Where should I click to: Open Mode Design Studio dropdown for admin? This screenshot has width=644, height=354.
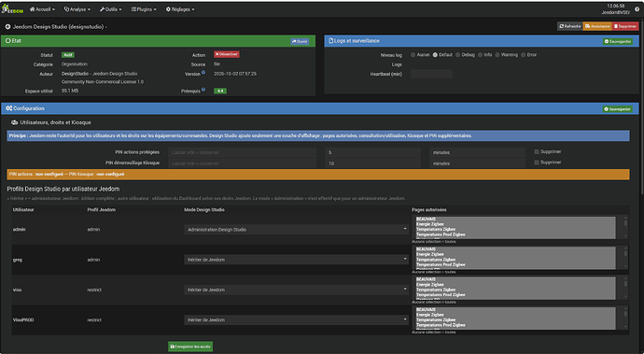[x=296, y=230]
